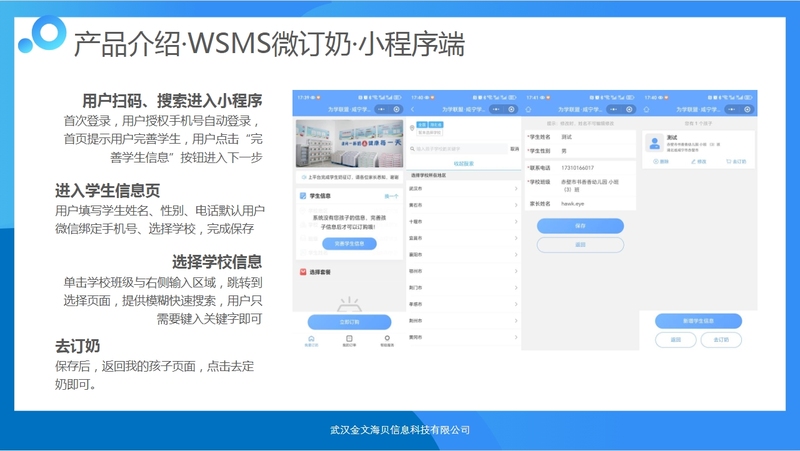Click the bottom outlined 去订奶 button

pos(721,340)
